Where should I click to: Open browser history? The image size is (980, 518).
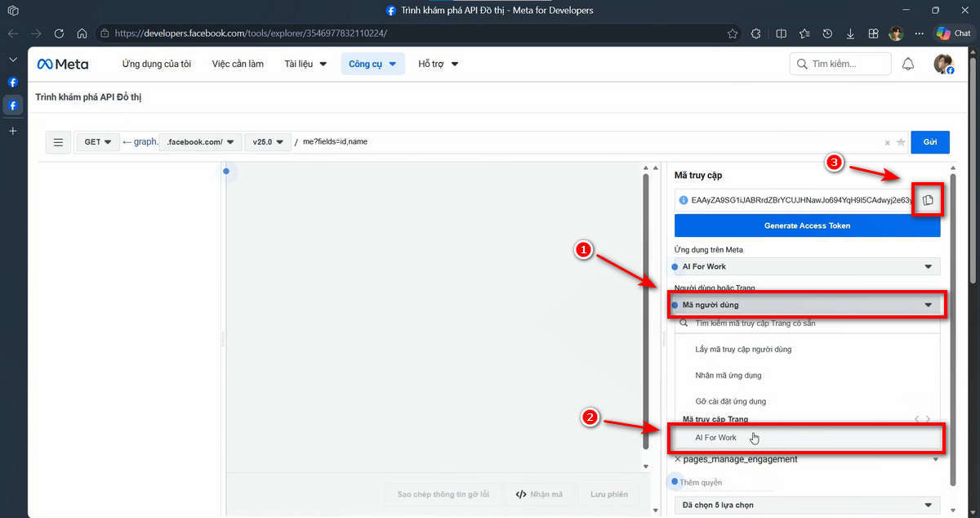pos(827,33)
